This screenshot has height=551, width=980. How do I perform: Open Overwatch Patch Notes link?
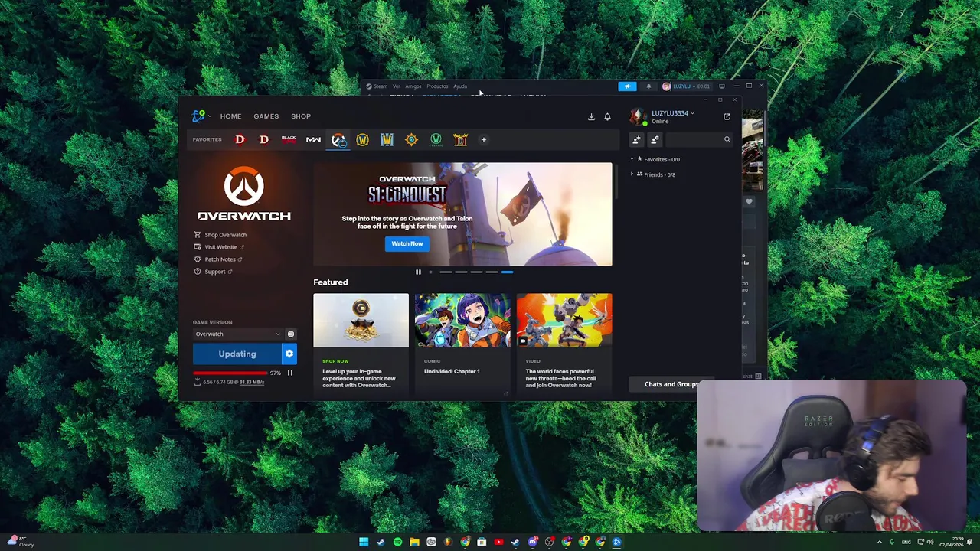coord(218,259)
